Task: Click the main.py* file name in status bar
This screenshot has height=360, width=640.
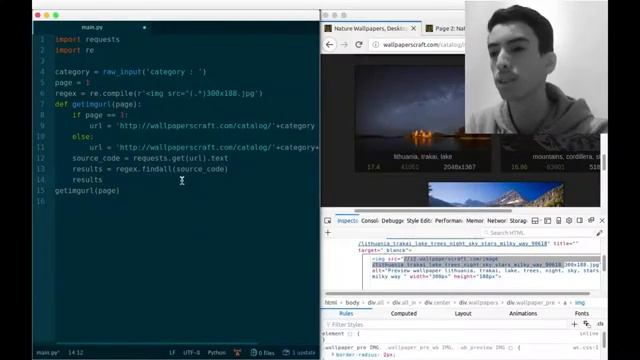Action: [48, 353]
